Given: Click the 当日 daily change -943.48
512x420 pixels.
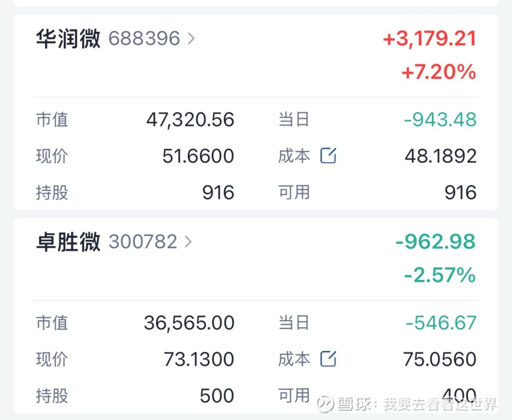Looking at the screenshot, I should tap(440, 120).
